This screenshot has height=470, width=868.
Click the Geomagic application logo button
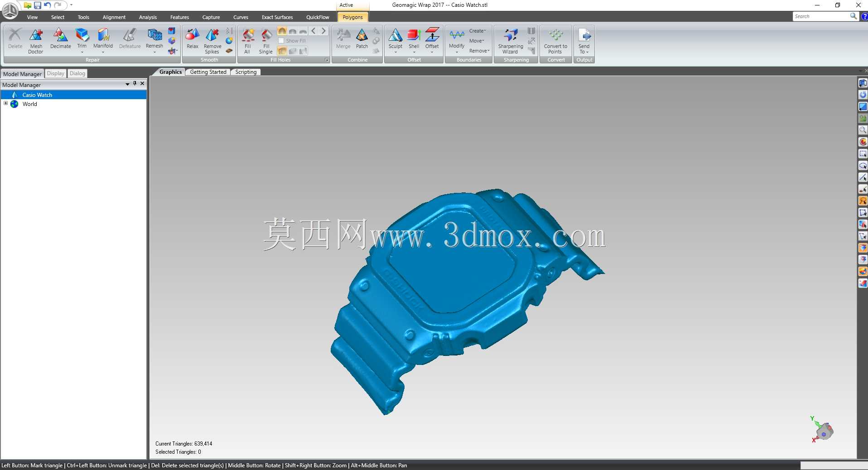pyautogui.click(x=10, y=10)
